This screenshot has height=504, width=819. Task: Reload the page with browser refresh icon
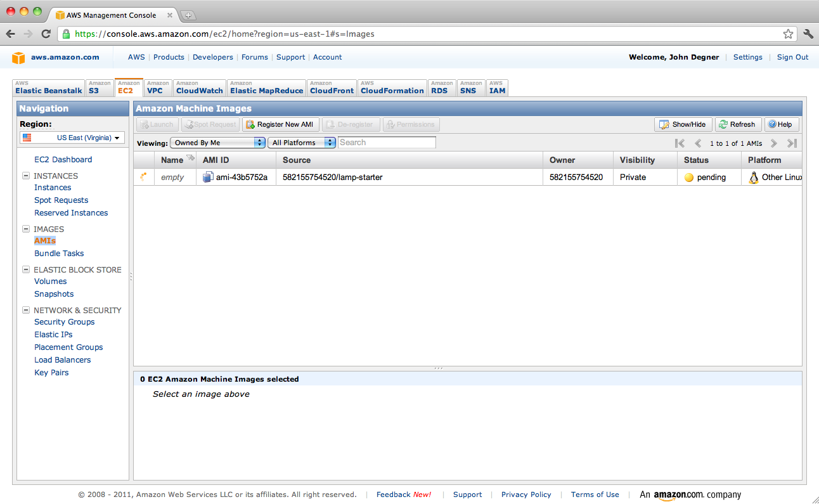46,34
